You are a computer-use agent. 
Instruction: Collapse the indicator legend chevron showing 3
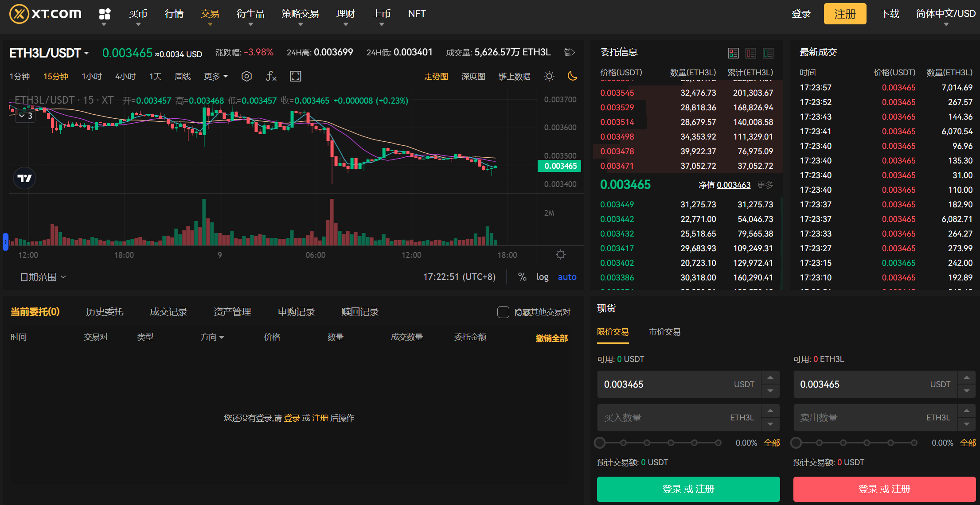coord(25,116)
